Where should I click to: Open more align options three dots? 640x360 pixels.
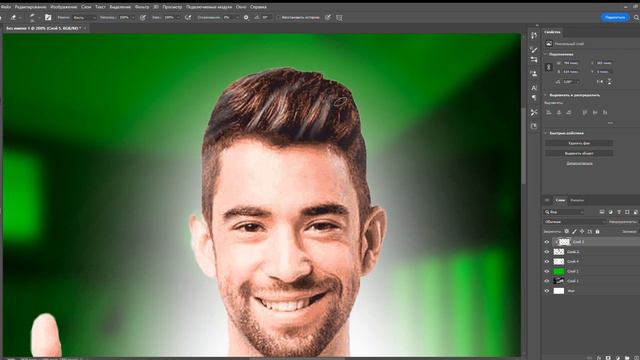pyautogui.click(x=610, y=123)
